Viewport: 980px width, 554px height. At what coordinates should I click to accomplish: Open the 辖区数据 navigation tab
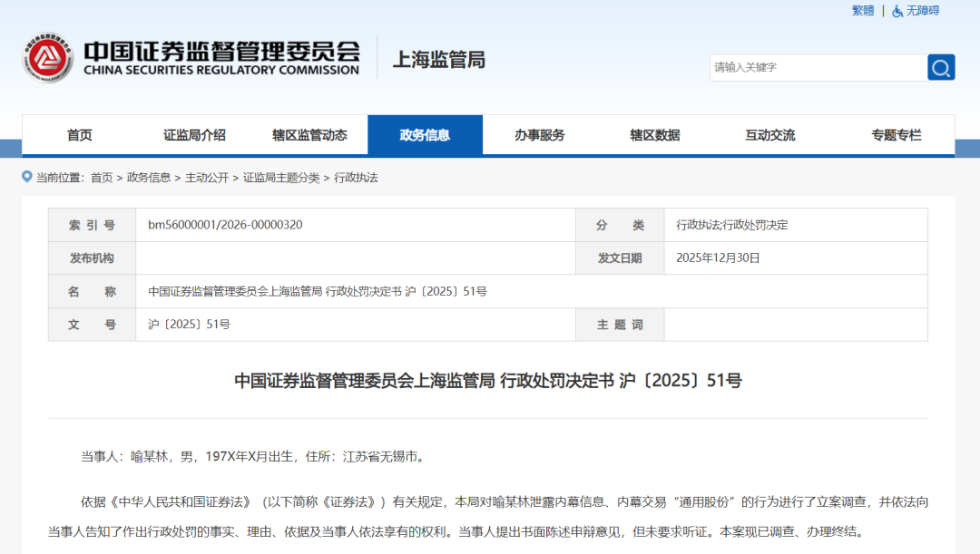coord(655,135)
